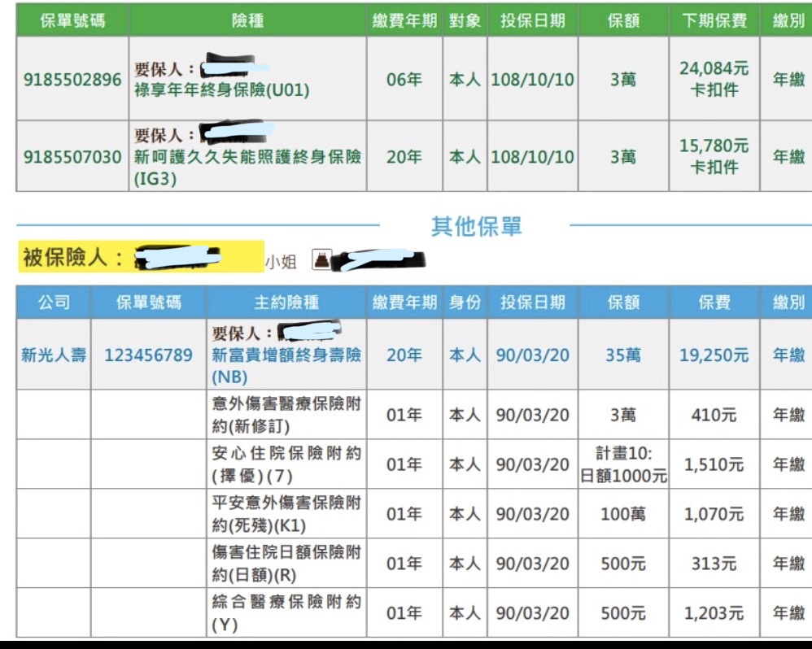The width and height of the screenshot is (812, 649).
Task: Click the blue 保費 column header
Action: [714, 303]
